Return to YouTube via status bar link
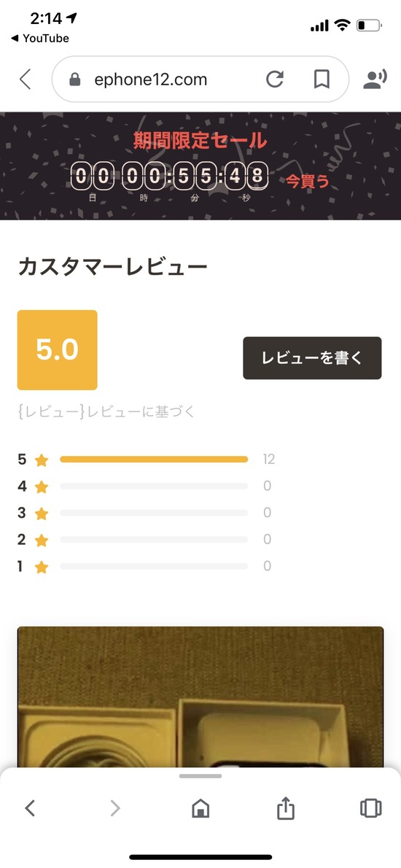 (x=39, y=38)
